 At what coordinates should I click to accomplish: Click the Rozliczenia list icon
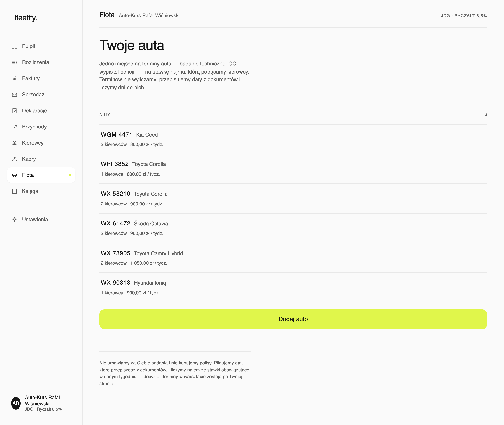click(x=15, y=62)
